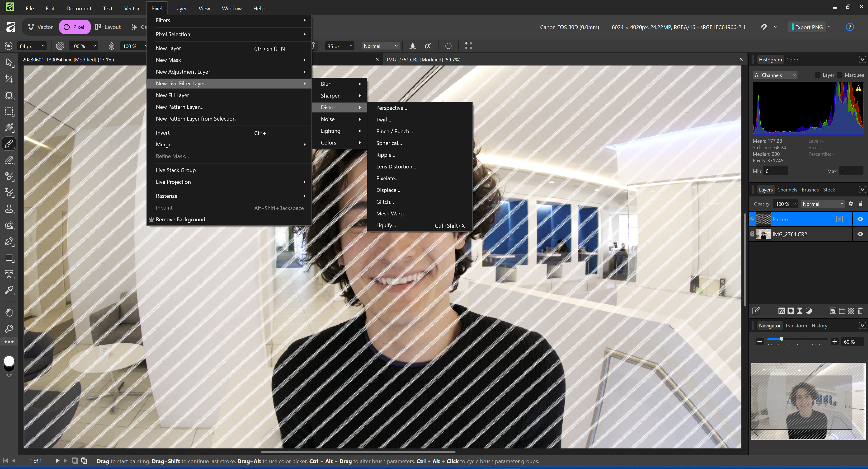868x469 pixels.
Task: Open Export PNG options arrow
Action: [829, 27]
